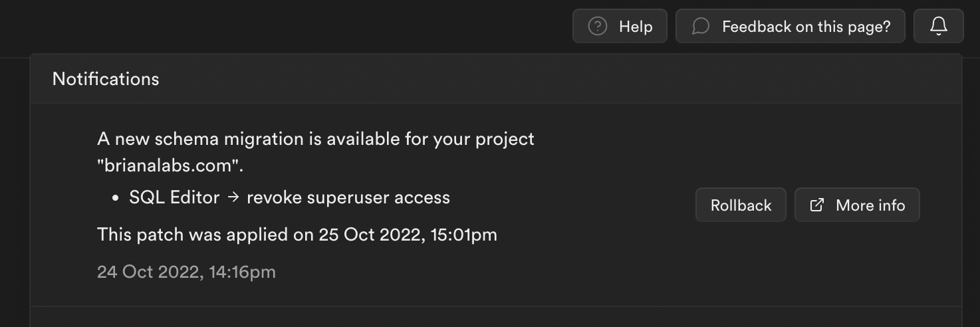Click the "revoke superuser access" text
This screenshot has width=980, height=327.
[348, 198]
